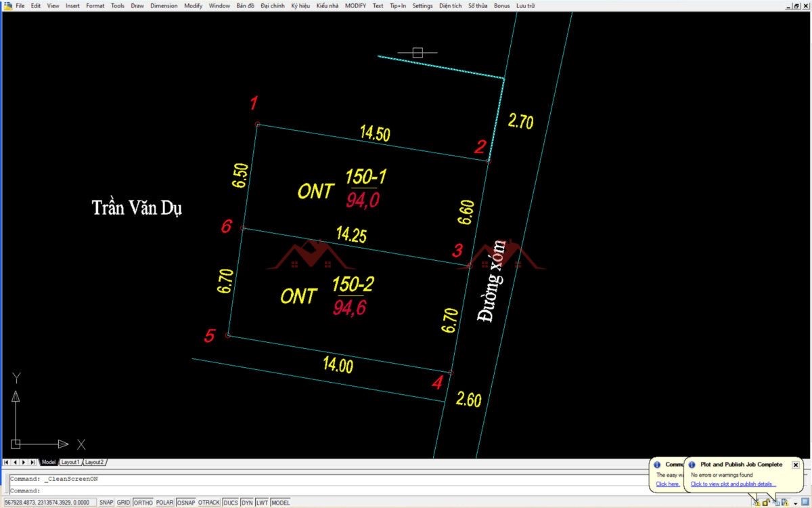812x508 pixels.
Task: Click the Clean Screen icon in status bar
Action: click(805, 503)
